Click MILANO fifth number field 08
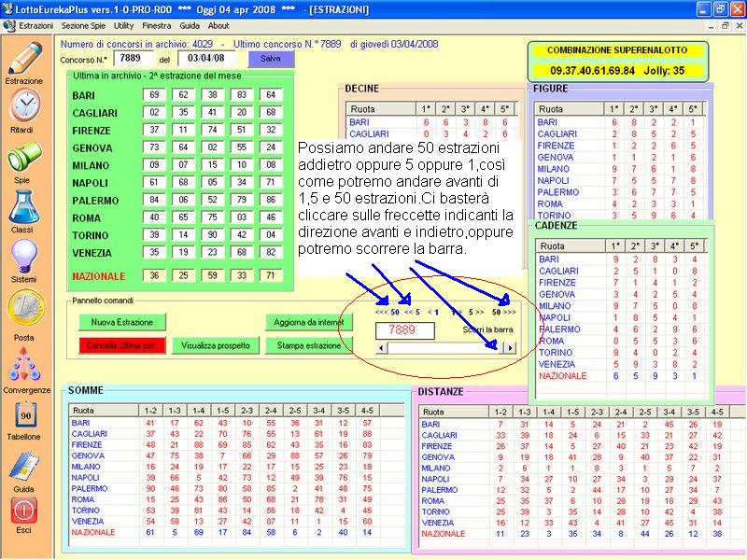Image resolution: width=747 pixels, height=560 pixels. [x=271, y=165]
